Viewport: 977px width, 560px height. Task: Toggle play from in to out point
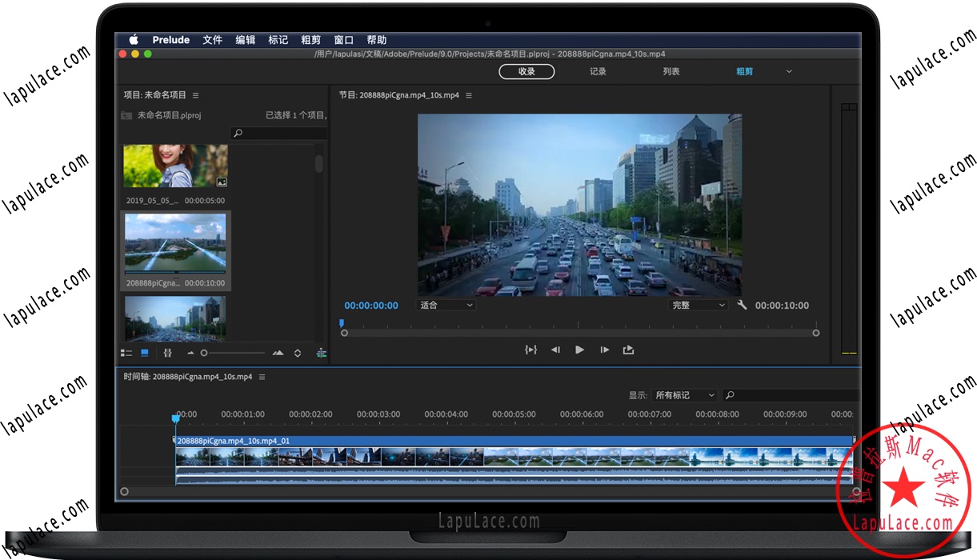[x=531, y=349]
